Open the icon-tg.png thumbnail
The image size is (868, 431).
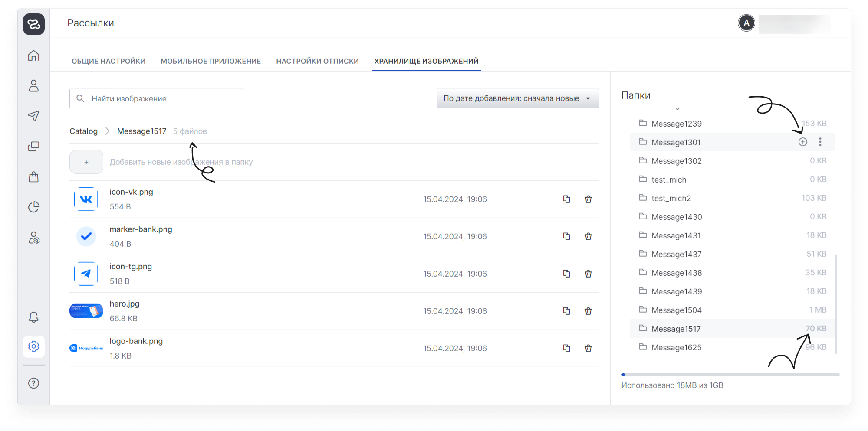(x=86, y=274)
